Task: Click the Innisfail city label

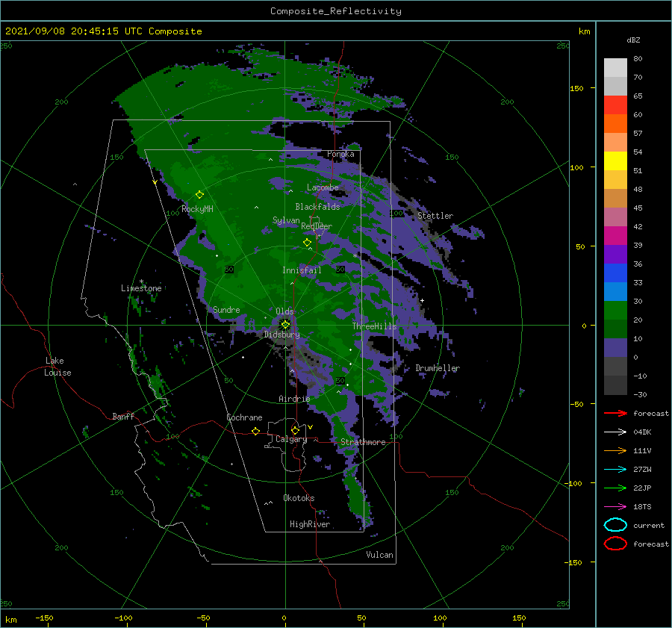Action: (302, 270)
